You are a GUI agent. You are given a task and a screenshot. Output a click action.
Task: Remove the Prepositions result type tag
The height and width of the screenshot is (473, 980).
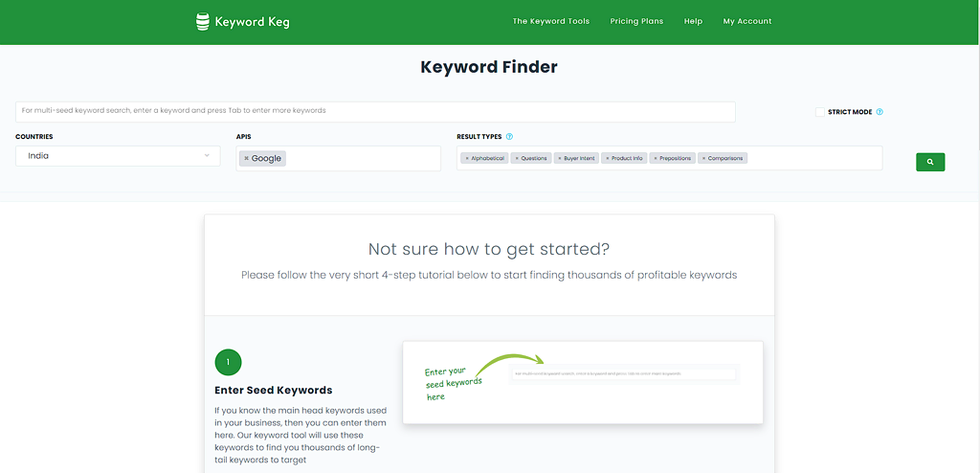click(x=656, y=158)
